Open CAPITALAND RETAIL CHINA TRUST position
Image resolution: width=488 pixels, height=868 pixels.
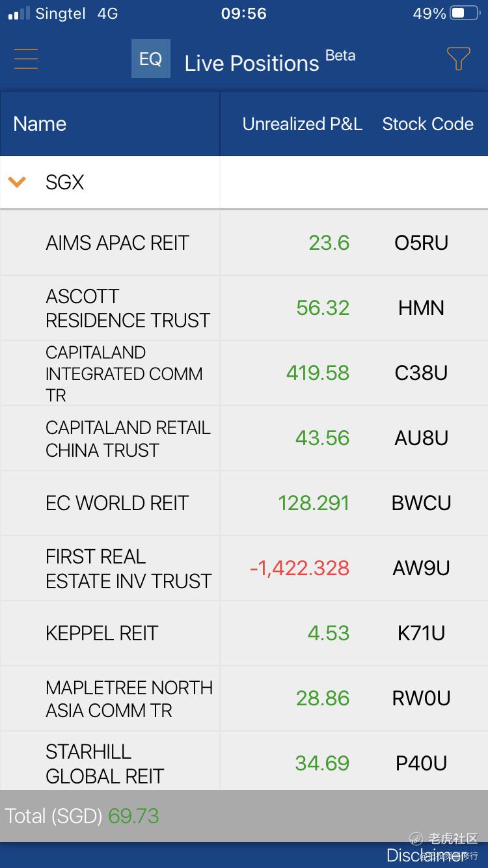pos(128,438)
